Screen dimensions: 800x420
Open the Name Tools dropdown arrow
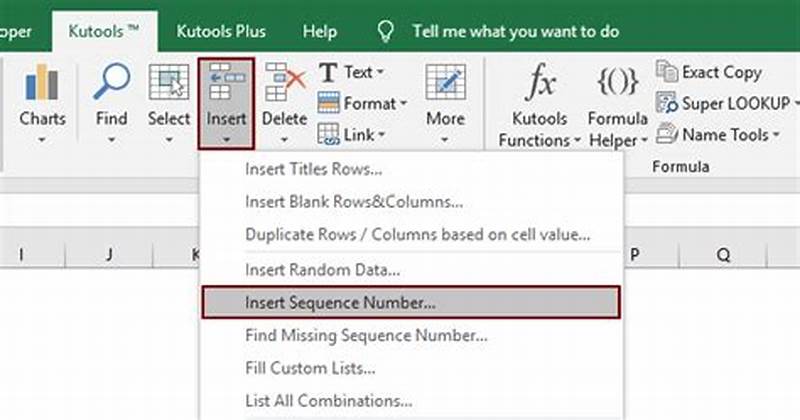coord(776,135)
